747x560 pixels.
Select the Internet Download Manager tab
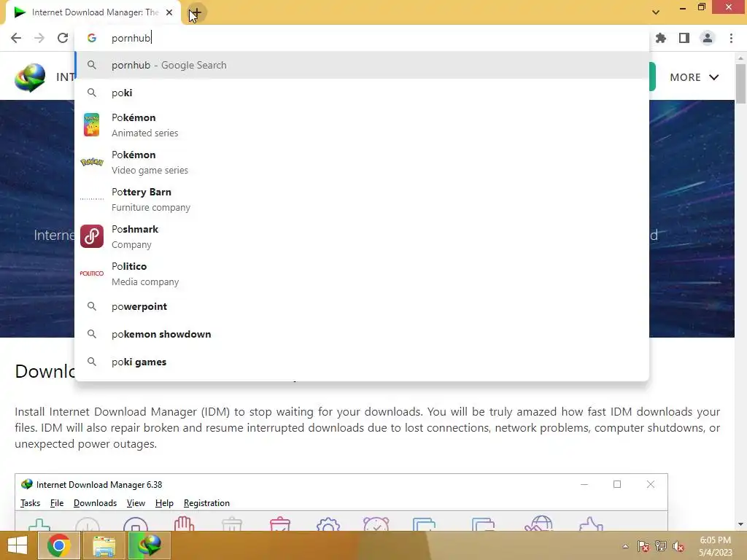[x=93, y=13]
